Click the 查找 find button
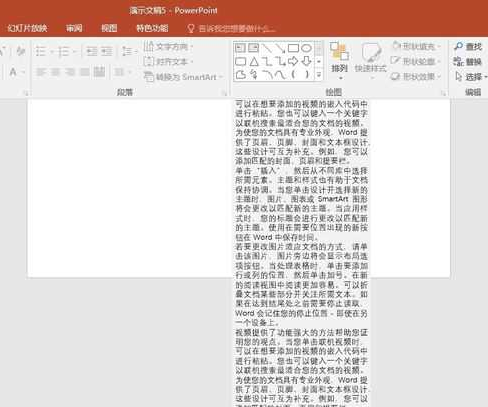 click(468, 47)
